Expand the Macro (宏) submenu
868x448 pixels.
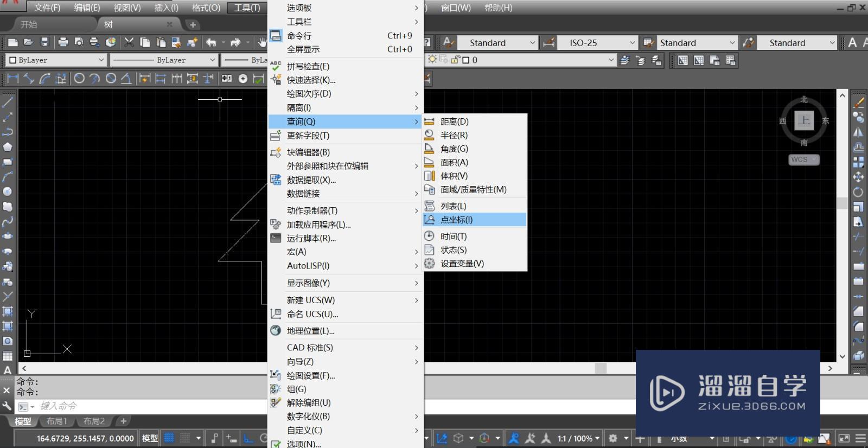click(x=346, y=252)
